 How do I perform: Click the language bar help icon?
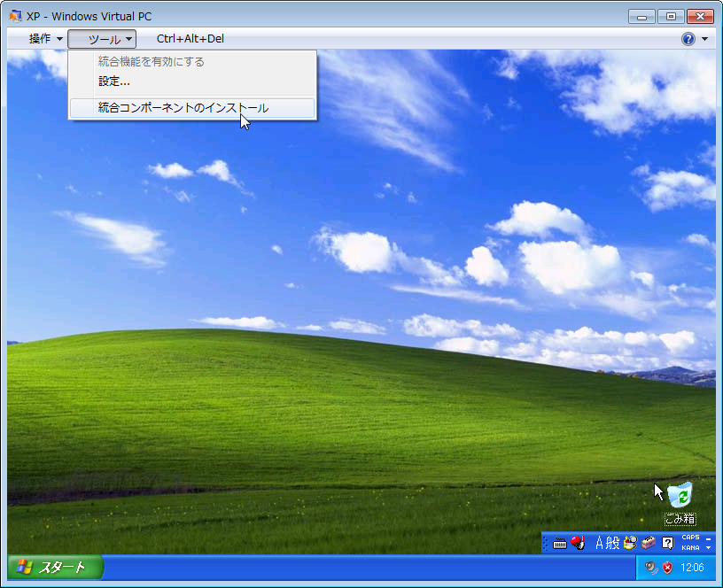pyautogui.click(x=668, y=543)
